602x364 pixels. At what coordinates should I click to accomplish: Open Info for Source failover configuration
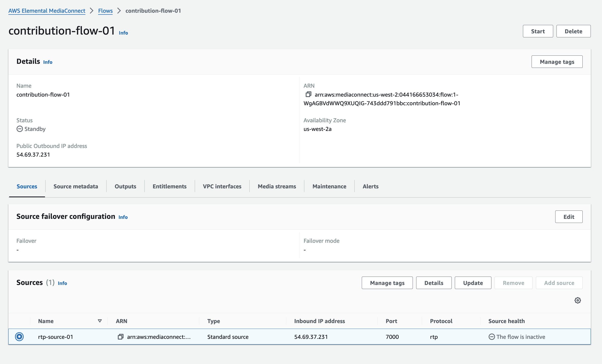123,217
